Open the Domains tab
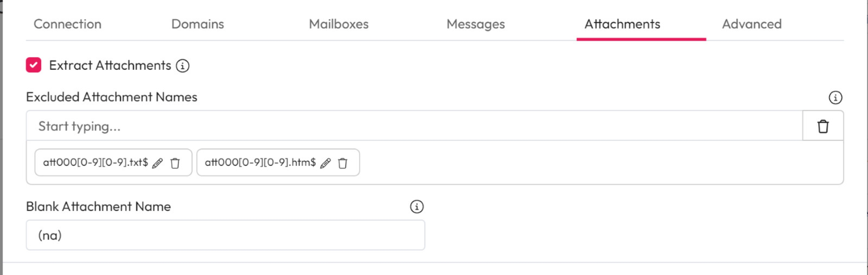 (197, 24)
